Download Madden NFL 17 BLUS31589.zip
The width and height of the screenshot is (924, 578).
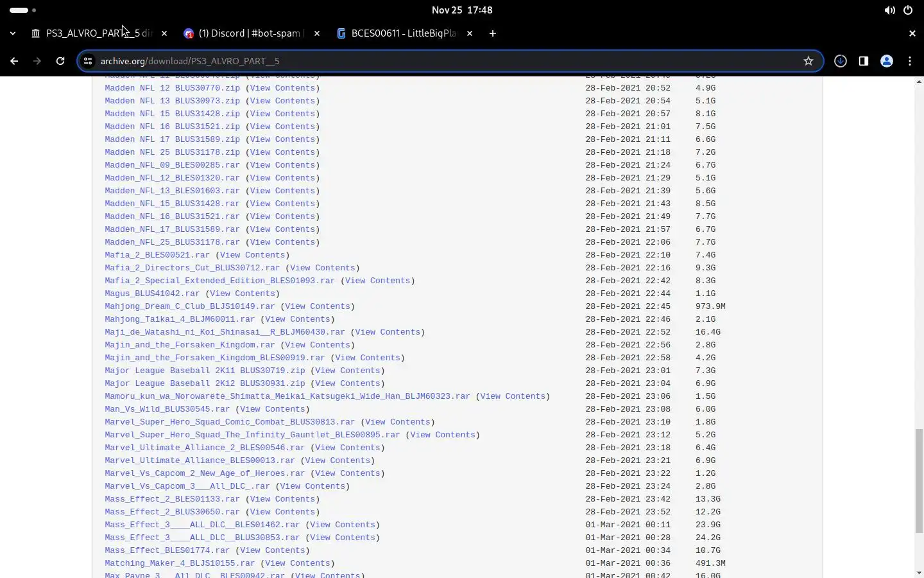[x=172, y=139]
